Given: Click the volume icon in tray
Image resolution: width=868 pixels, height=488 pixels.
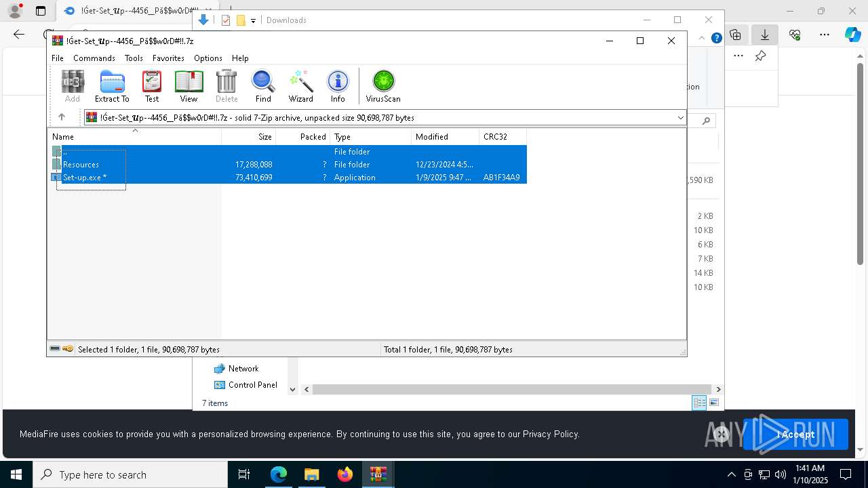Looking at the screenshot, I should point(781,474).
